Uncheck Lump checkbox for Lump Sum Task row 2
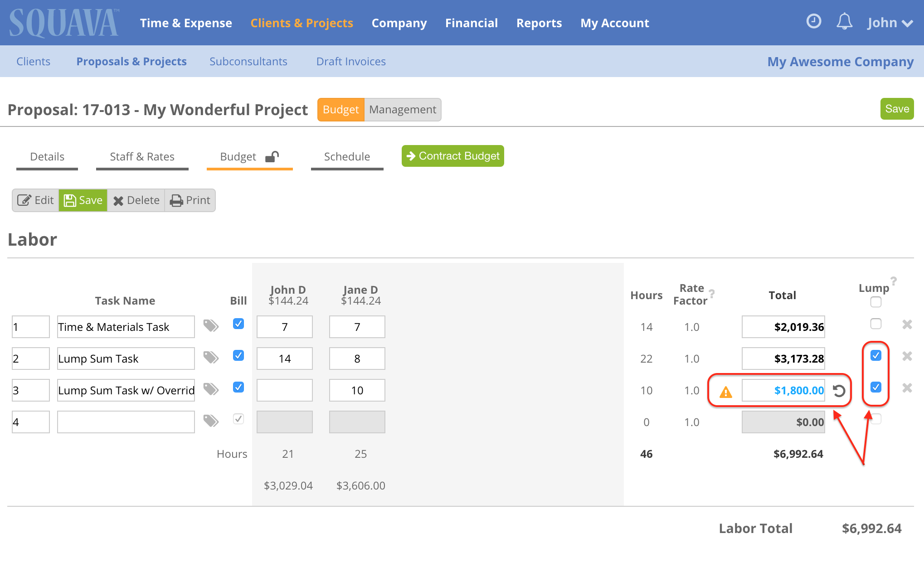Screen dimensions: 924x572 click(876, 355)
